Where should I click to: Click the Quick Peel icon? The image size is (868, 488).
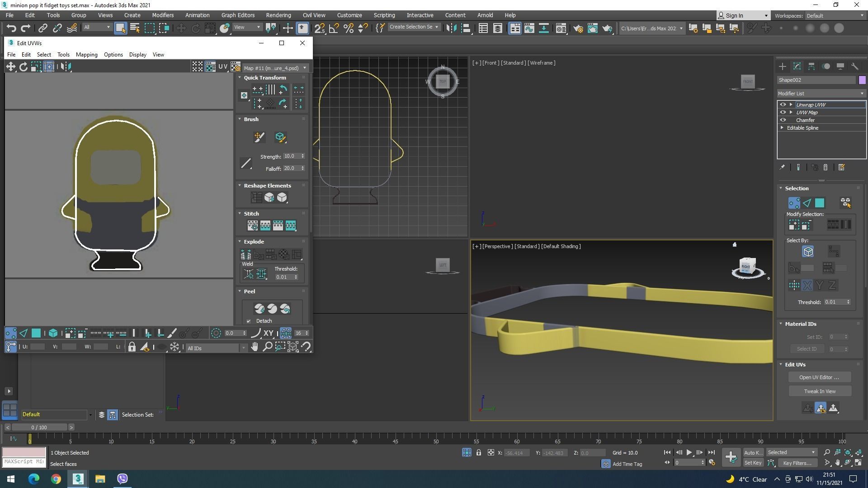pyautogui.click(x=259, y=309)
